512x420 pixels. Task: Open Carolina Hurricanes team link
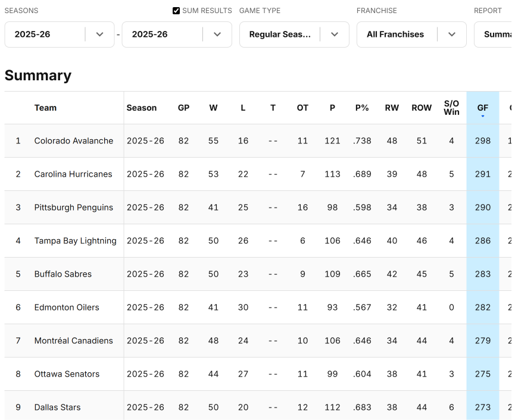click(x=73, y=174)
